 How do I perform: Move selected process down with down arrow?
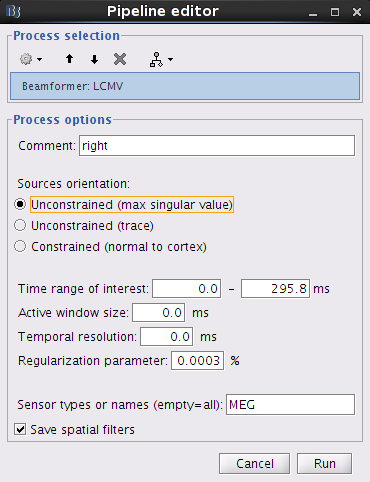(94, 59)
